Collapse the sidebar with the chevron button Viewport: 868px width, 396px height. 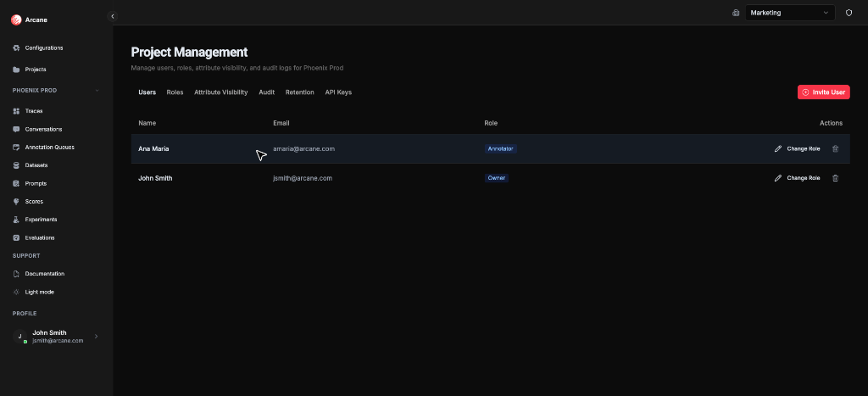[113, 17]
